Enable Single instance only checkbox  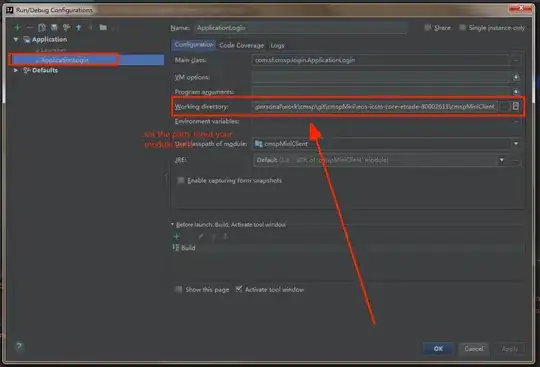pyautogui.click(x=463, y=28)
